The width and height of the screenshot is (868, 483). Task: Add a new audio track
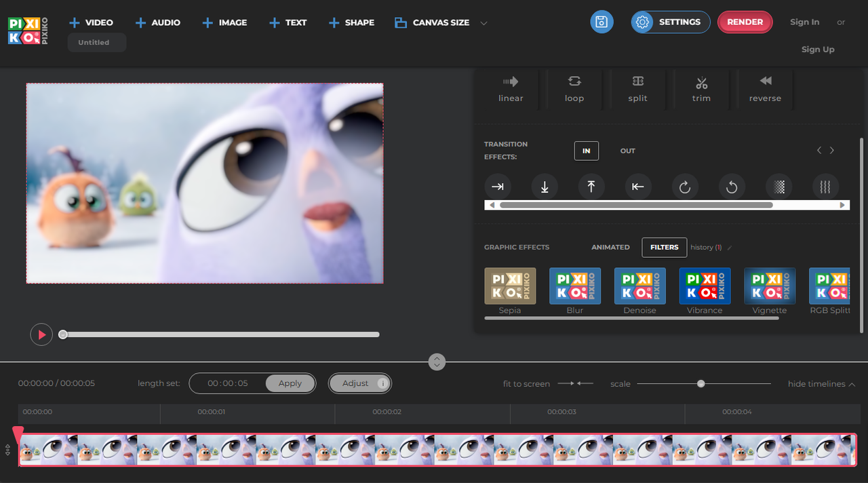pos(157,22)
